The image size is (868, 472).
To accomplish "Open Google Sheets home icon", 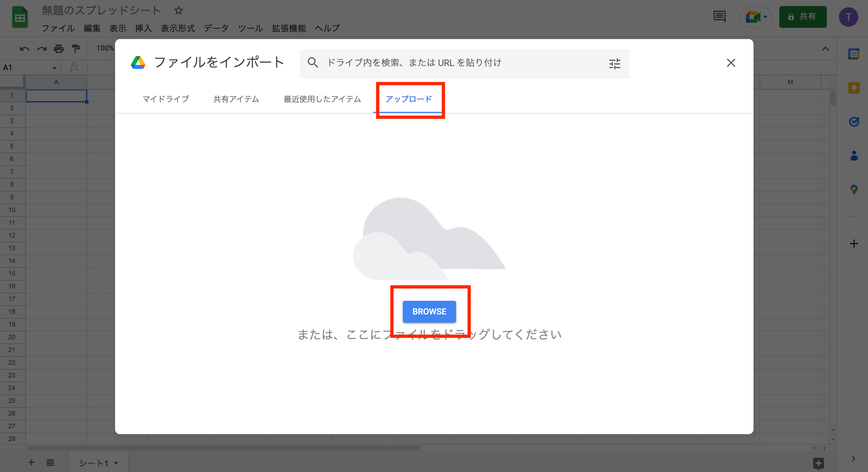I will click(20, 17).
